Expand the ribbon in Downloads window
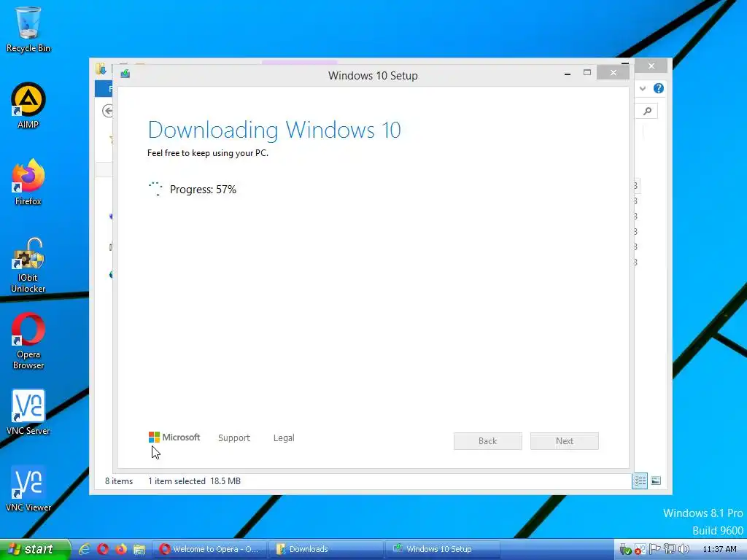The height and width of the screenshot is (560, 747). tap(643, 88)
